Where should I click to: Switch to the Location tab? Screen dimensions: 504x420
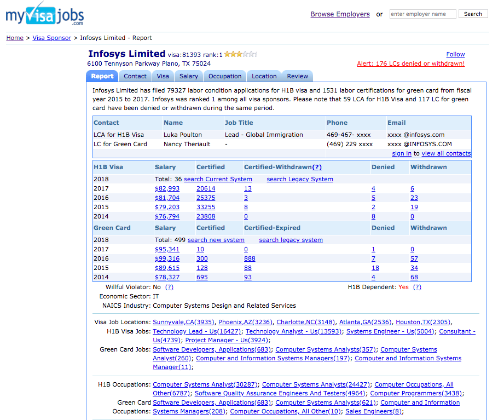coord(264,76)
